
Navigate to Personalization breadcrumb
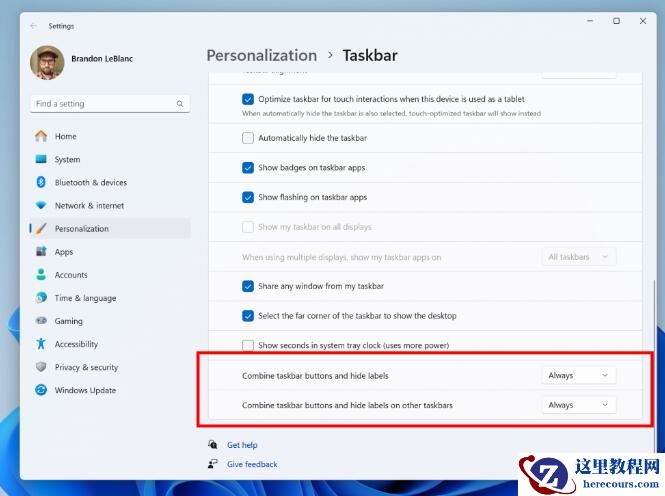coord(262,56)
